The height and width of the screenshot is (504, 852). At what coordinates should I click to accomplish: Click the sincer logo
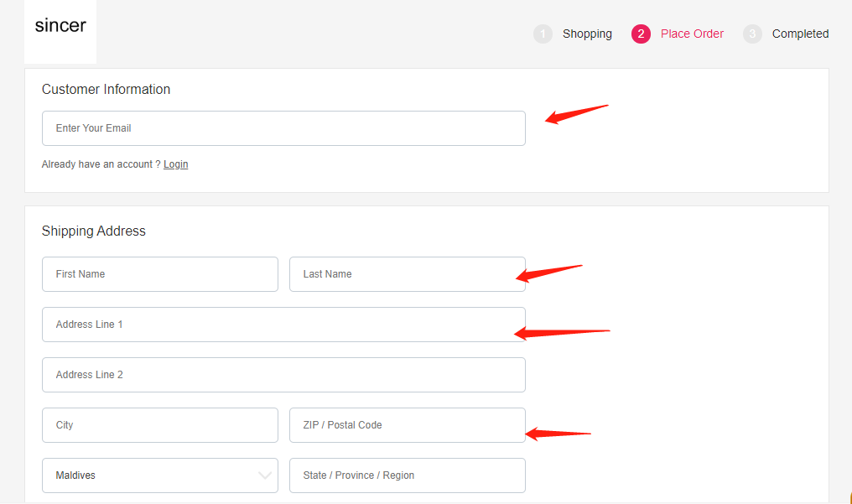(60, 26)
